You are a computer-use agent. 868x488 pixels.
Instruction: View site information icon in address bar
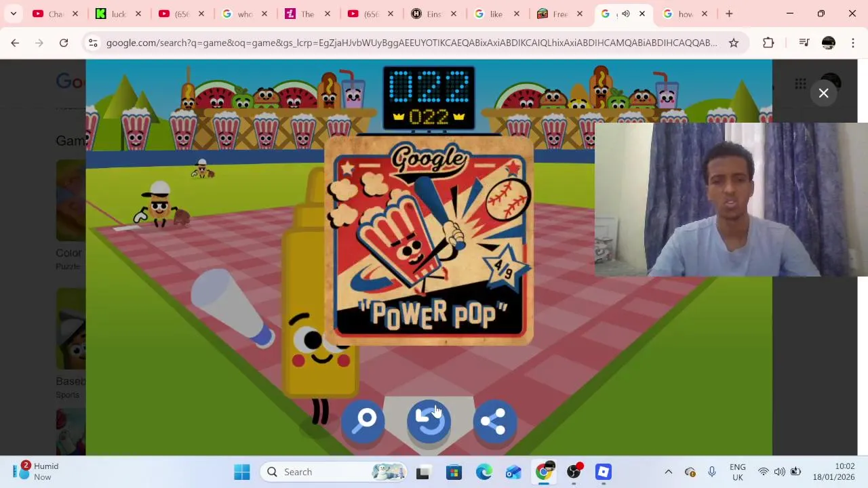[x=93, y=43]
